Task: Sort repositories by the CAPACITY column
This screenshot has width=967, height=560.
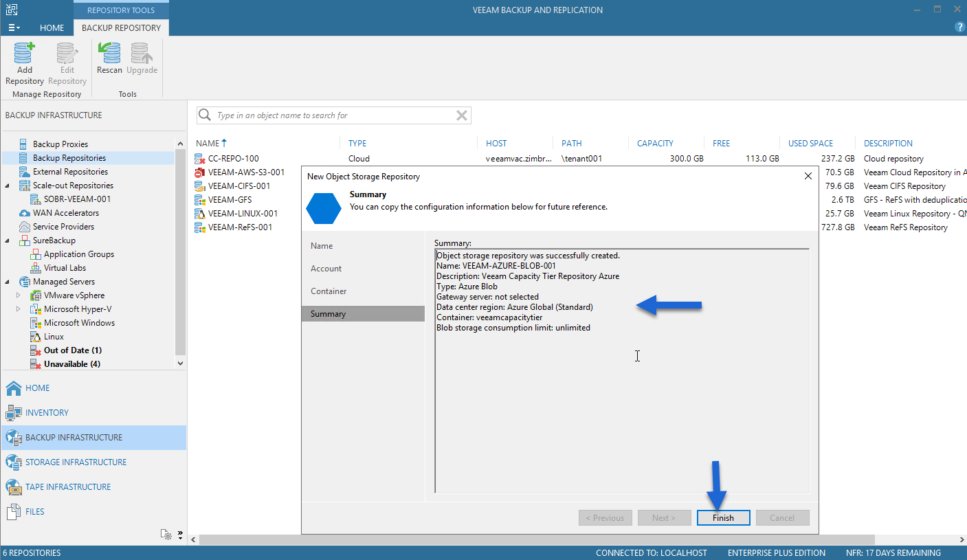Action: [655, 143]
